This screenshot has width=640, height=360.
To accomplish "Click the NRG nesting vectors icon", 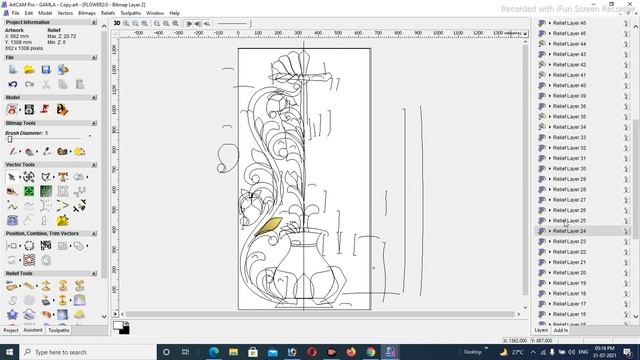I will point(46,246).
